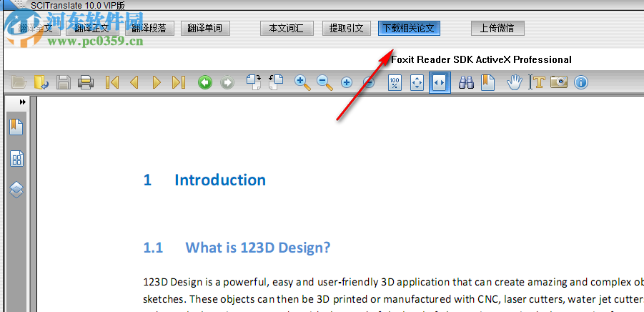Save the document using the floppy disk icon
Screen dimensions: 644x312
(x=64, y=82)
